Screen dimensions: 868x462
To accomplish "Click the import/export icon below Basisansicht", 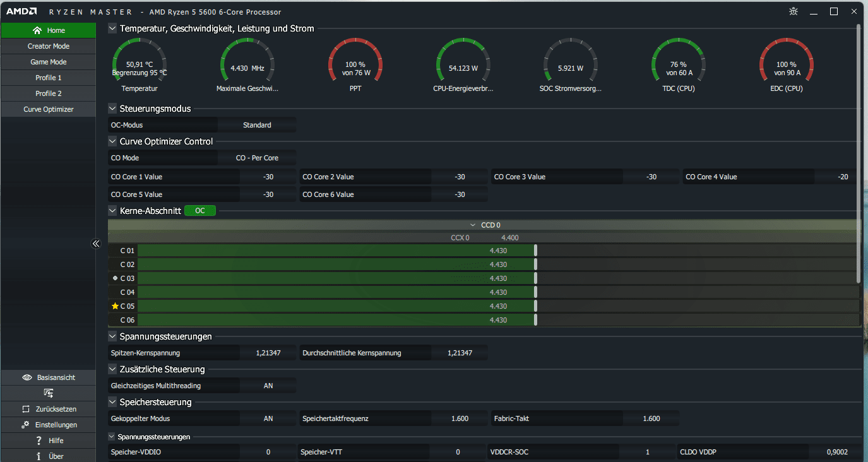I will [x=49, y=393].
